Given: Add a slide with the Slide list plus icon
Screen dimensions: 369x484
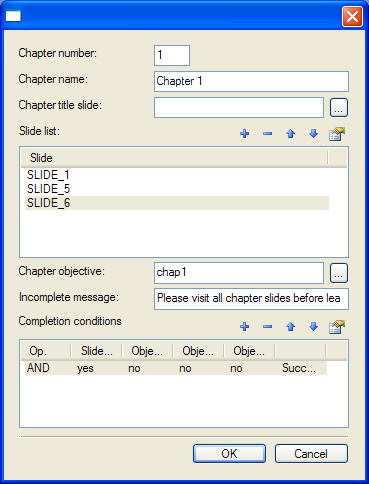Looking at the screenshot, I should [x=245, y=134].
